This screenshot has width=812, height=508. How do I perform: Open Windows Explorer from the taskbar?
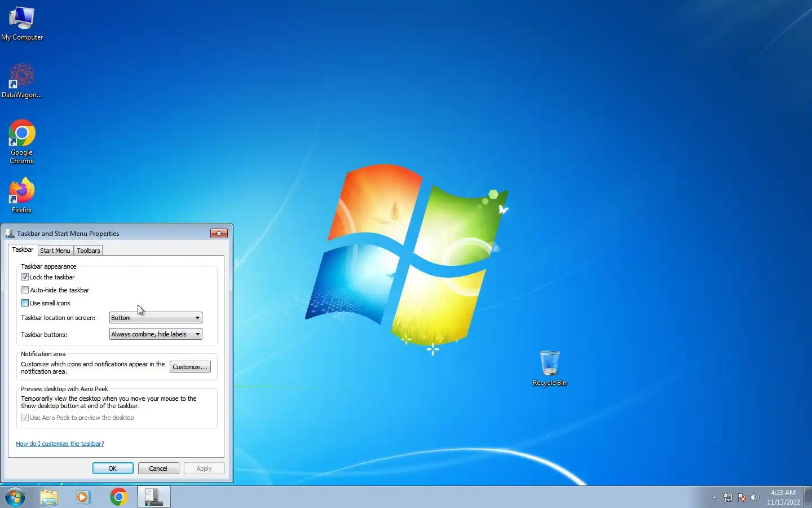[49, 497]
